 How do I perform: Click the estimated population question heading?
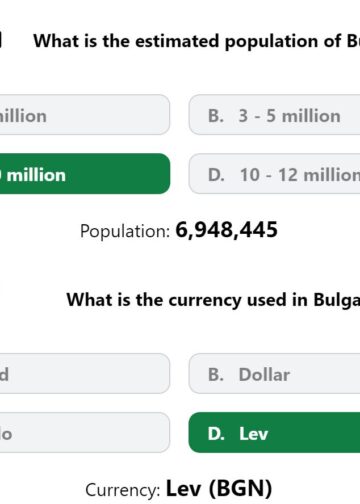197,42
